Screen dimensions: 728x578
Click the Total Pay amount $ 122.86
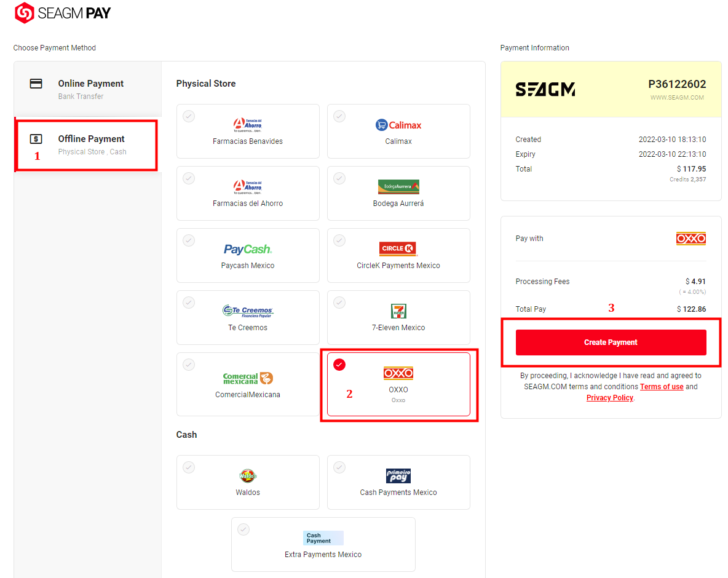(x=691, y=309)
